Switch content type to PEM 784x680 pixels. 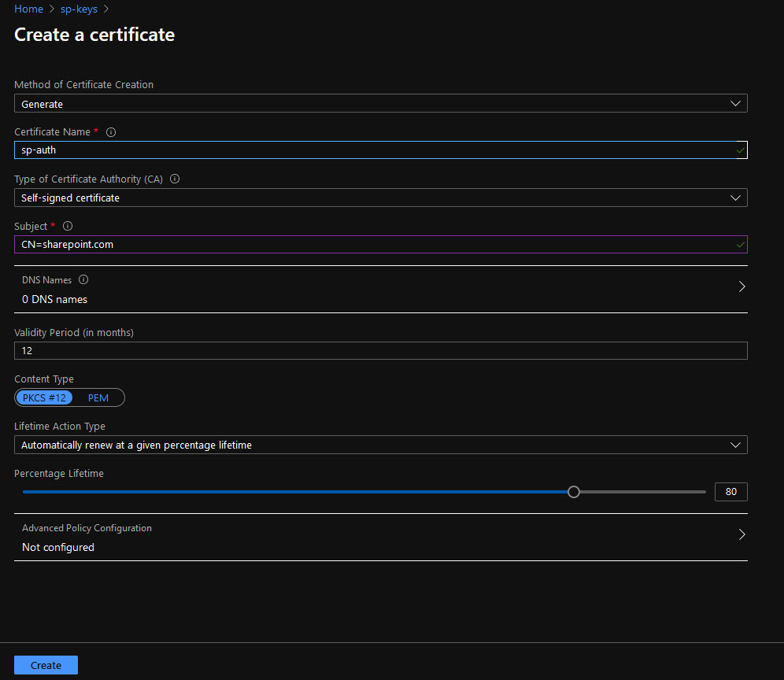[x=98, y=398]
